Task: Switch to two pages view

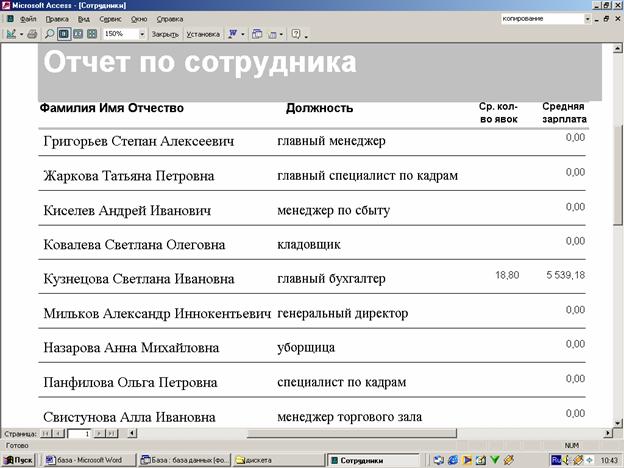Action: pos(78,34)
